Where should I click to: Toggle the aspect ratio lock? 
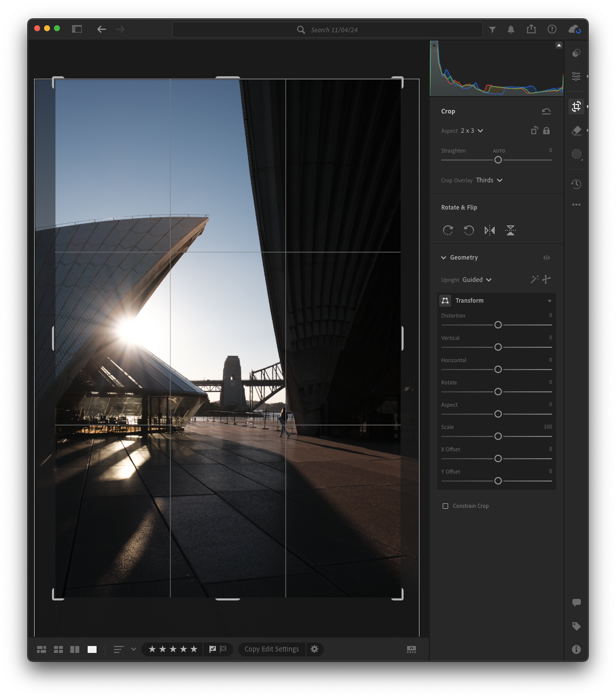[x=546, y=131]
